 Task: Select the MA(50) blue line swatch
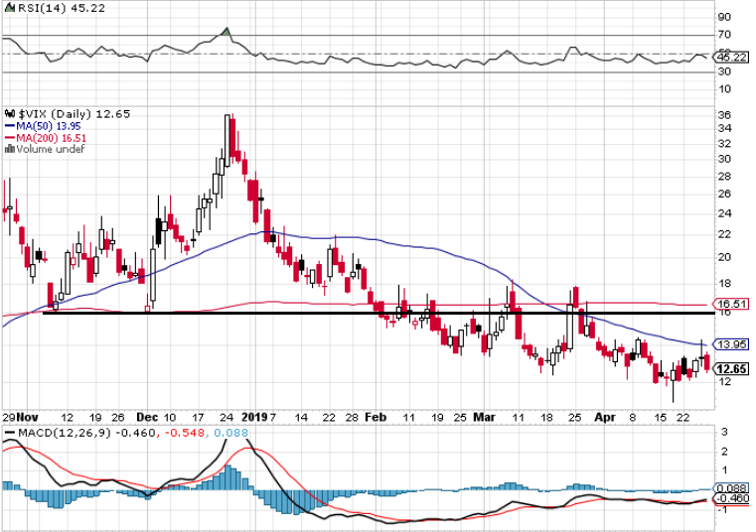pos(10,126)
